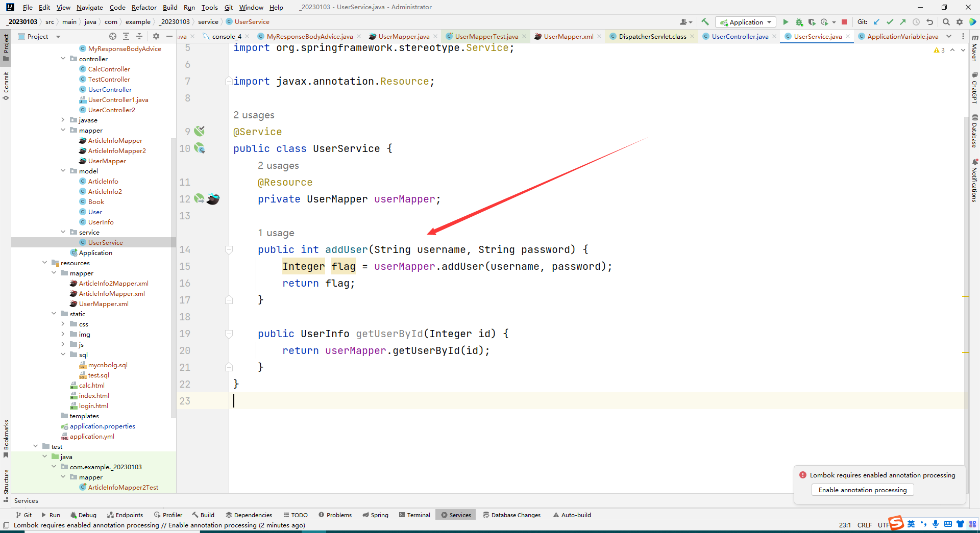Click the Git Rollback undo icon
980x533 pixels.
click(929, 22)
